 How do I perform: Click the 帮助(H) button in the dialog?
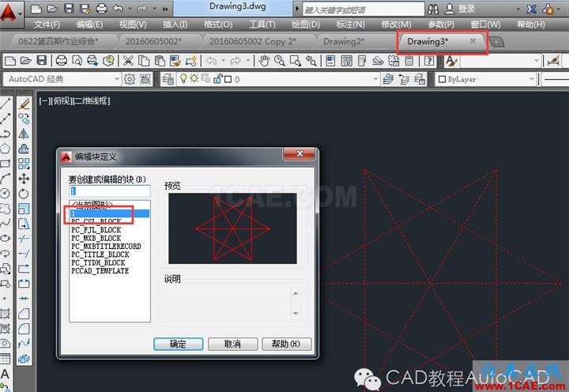coord(286,344)
